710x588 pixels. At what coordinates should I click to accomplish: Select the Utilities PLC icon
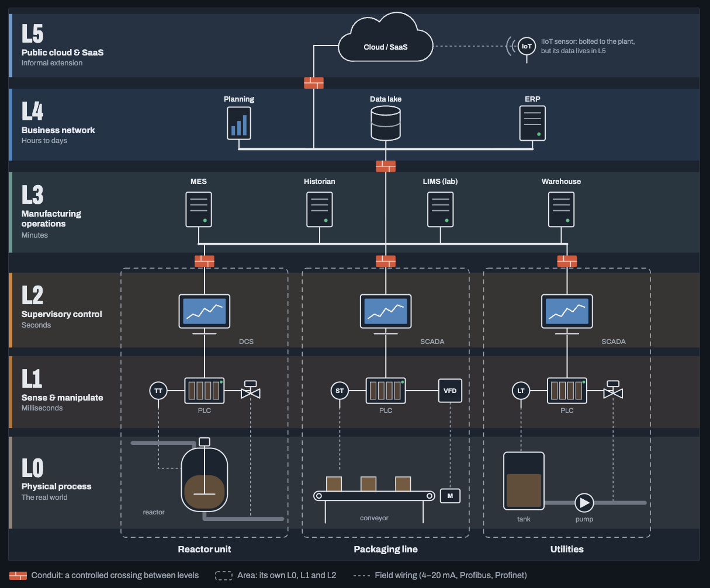tap(567, 391)
